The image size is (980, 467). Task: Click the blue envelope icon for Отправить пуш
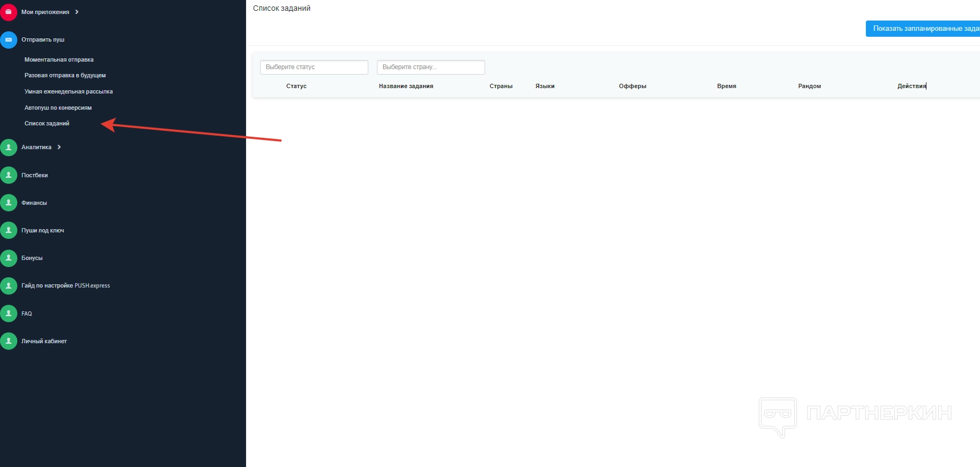[9, 39]
